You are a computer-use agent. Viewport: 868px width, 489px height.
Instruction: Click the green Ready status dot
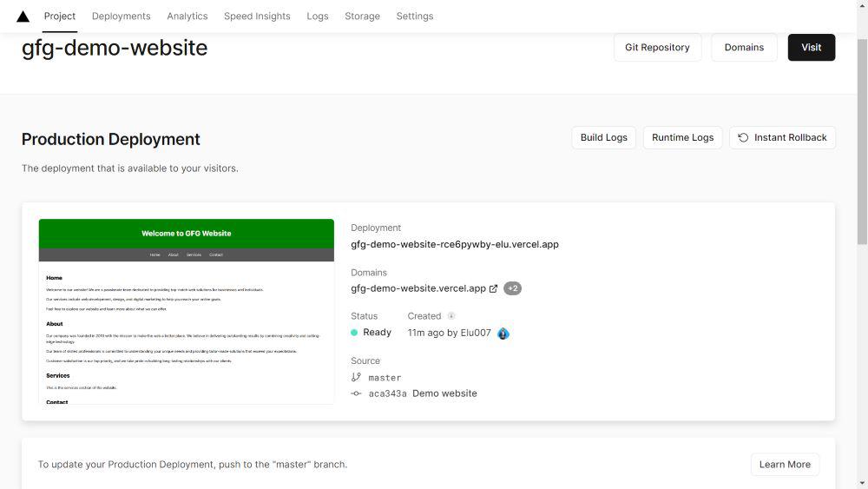pos(354,333)
